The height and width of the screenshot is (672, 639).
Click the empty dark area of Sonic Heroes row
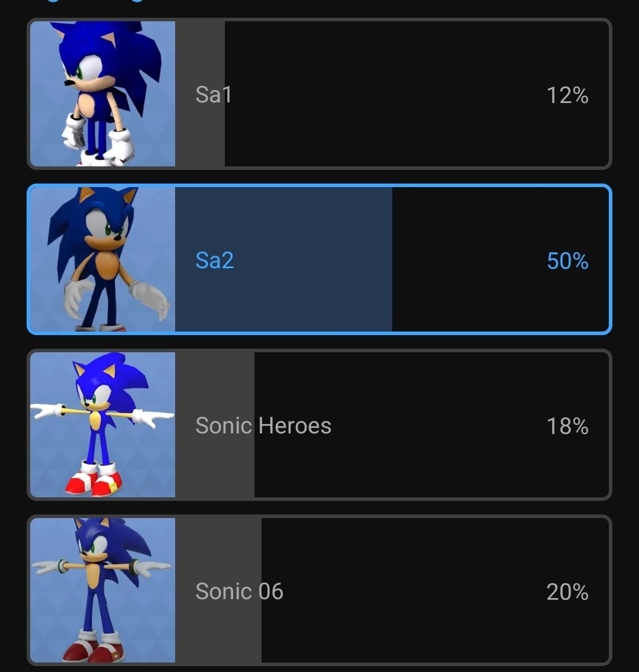coord(431,425)
